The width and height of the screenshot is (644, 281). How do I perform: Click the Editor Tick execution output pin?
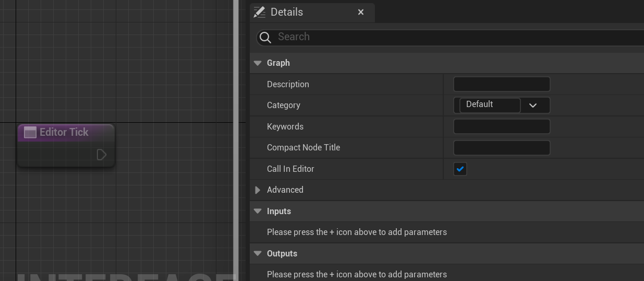pos(102,155)
